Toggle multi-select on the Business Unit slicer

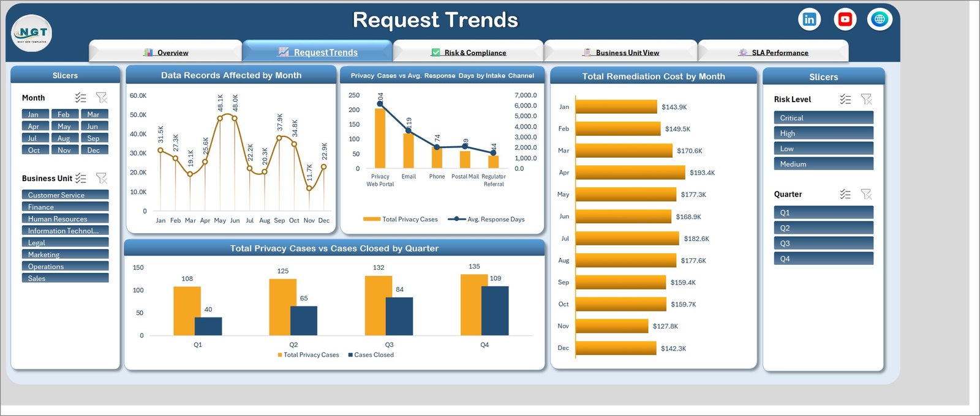tap(81, 179)
